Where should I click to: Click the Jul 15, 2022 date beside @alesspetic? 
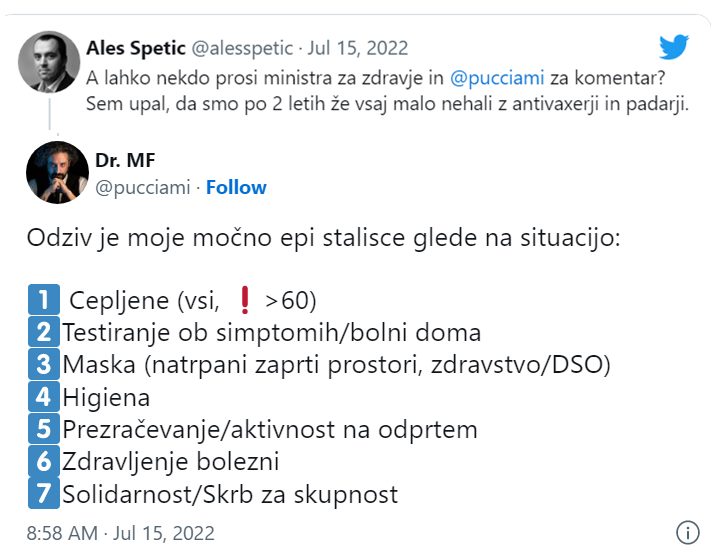pyautogui.click(x=358, y=48)
